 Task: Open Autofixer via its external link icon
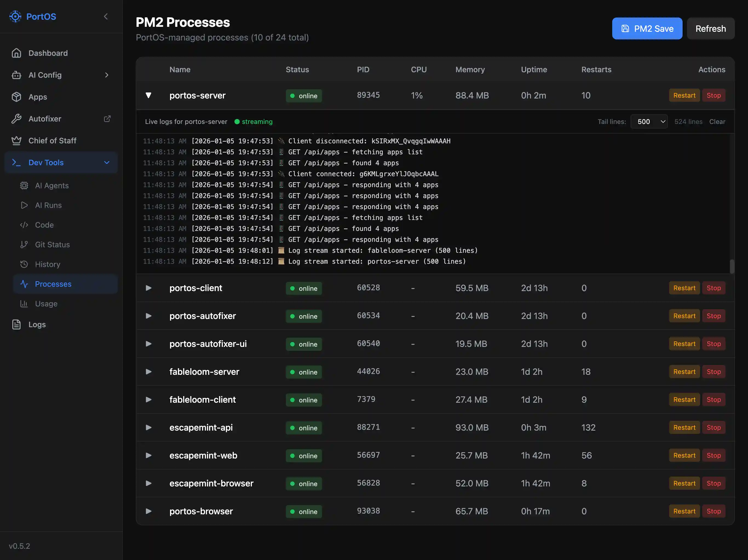[x=107, y=119]
